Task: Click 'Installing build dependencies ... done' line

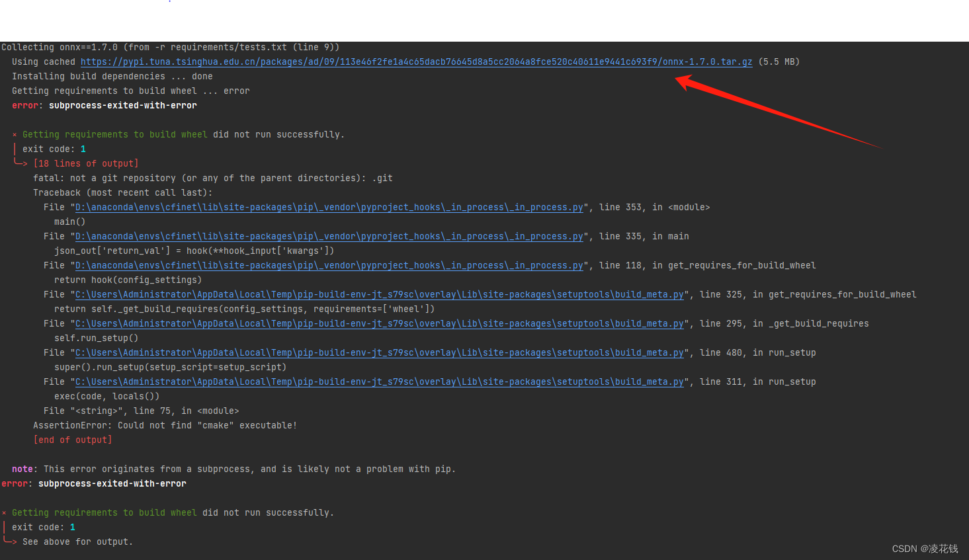Action: [x=112, y=76]
